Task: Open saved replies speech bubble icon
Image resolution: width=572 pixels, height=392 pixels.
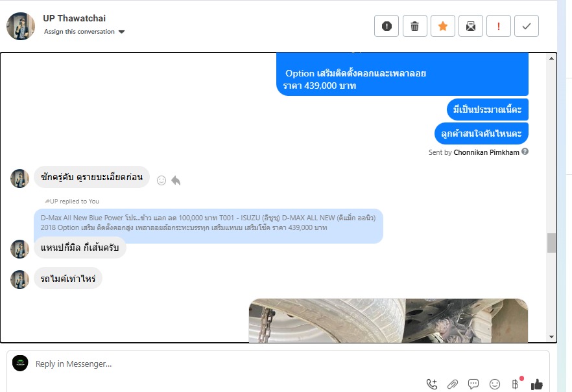Action: (473, 384)
